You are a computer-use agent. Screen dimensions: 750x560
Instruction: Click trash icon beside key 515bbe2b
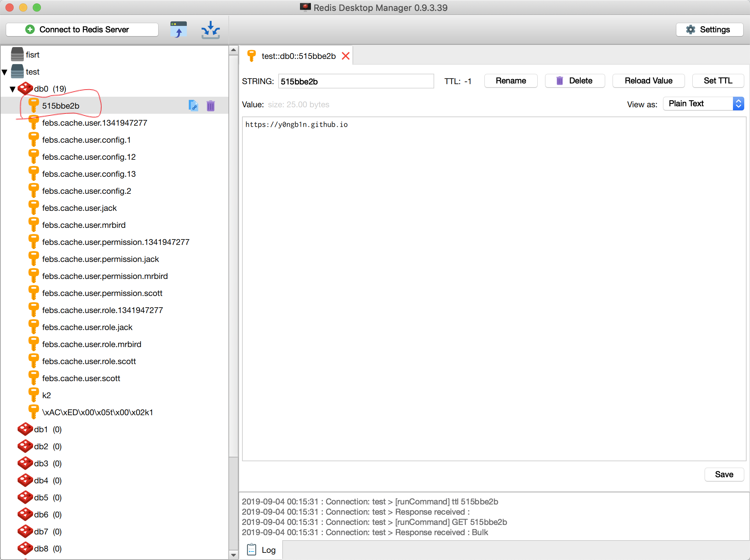pyautogui.click(x=211, y=106)
